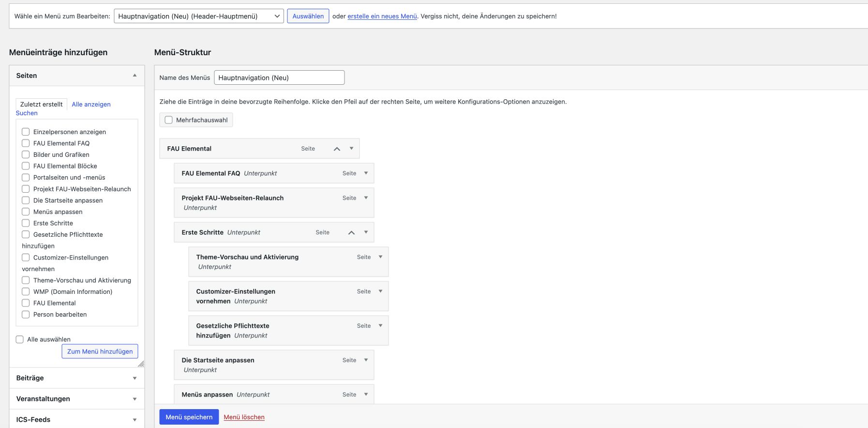Open settings arrow for Projekt FAU-Webseiten-Relaunch item
This screenshot has height=428, width=868.
tap(366, 198)
